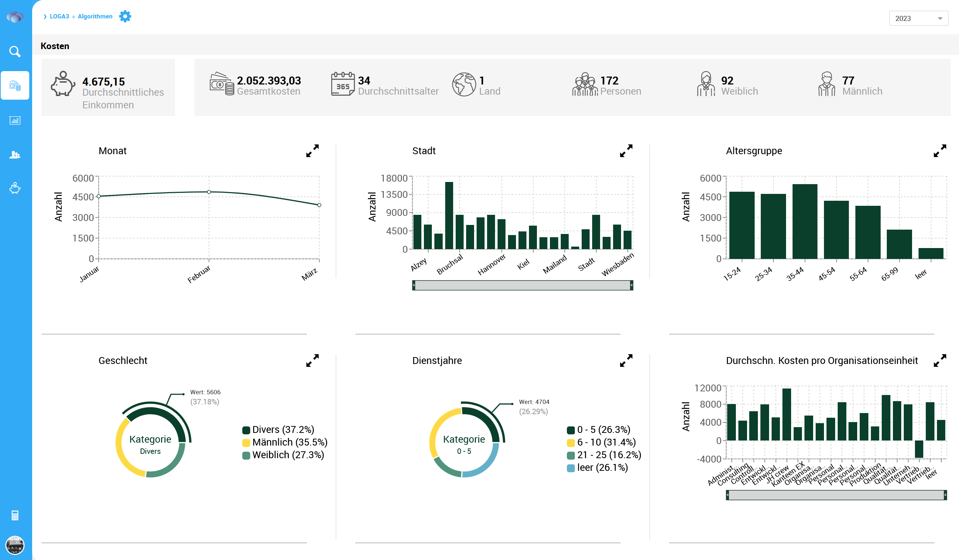Viewport: 959px width, 560px height.
Task: Click the user avatar at sidebar bottom
Action: (15, 545)
